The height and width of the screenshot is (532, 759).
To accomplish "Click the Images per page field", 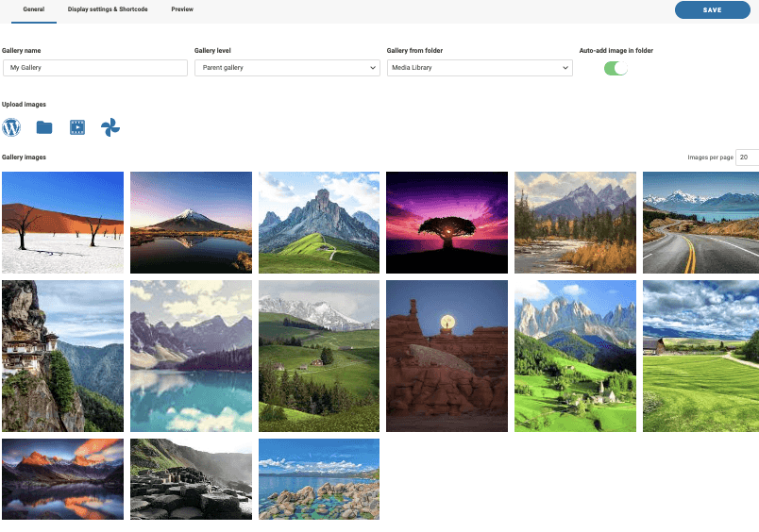I will coord(747,158).
